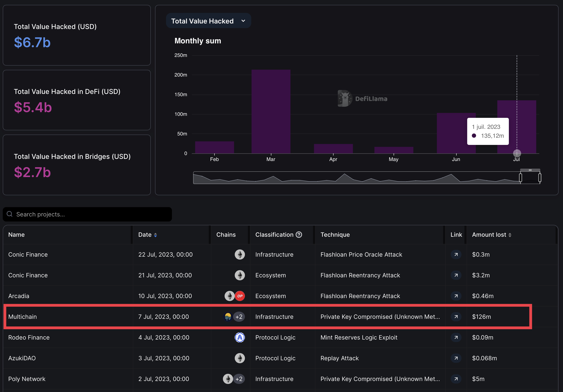Click the July bar in the chart

tap(517, 127)
